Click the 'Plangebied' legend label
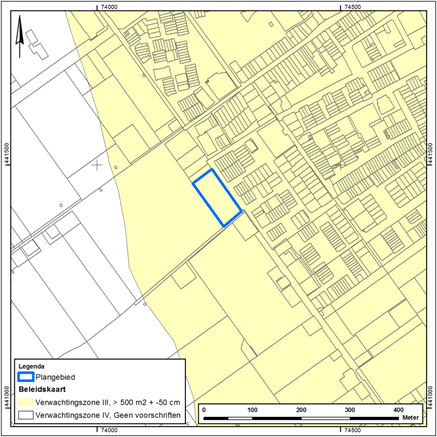 [56, 377]
